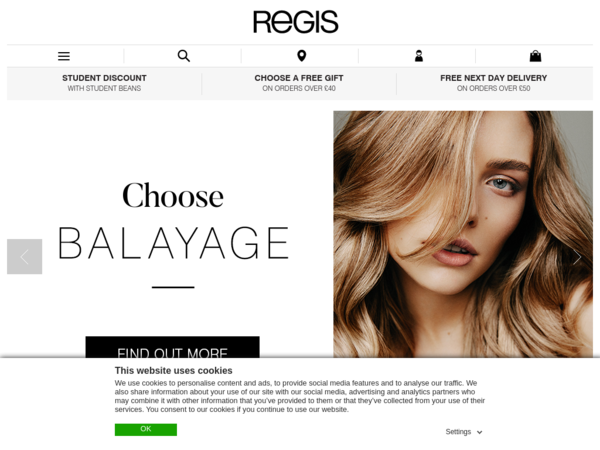The height and width of the screenshot is (450, 600).
Task: Click the balayage model hero image
Action: tap(463, 234)
